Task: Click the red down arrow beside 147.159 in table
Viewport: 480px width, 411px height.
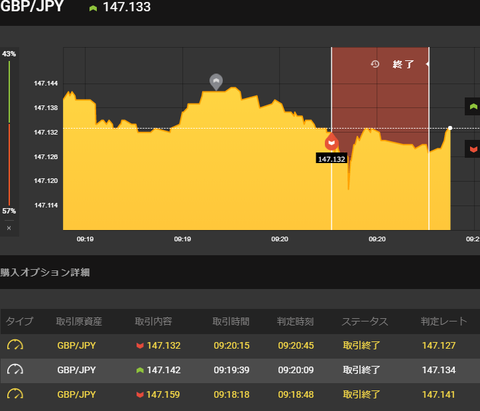Action: [140, 395]
